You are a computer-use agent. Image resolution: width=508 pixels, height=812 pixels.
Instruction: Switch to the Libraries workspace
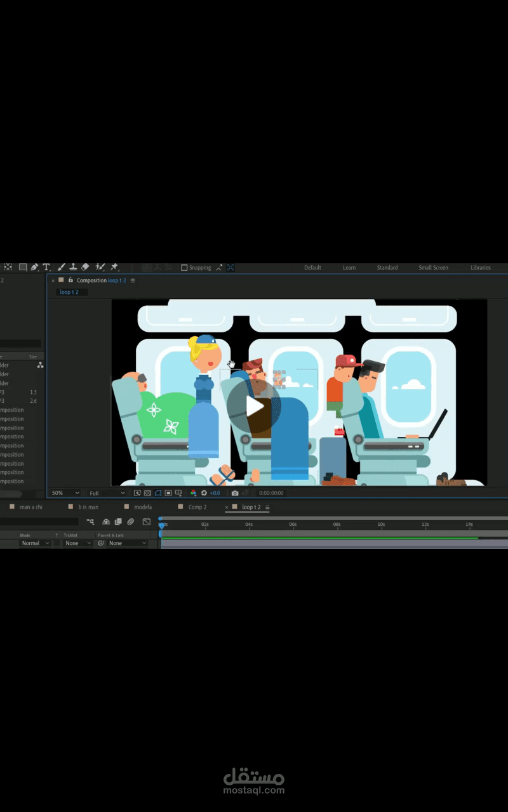click(x=481, y=268)
